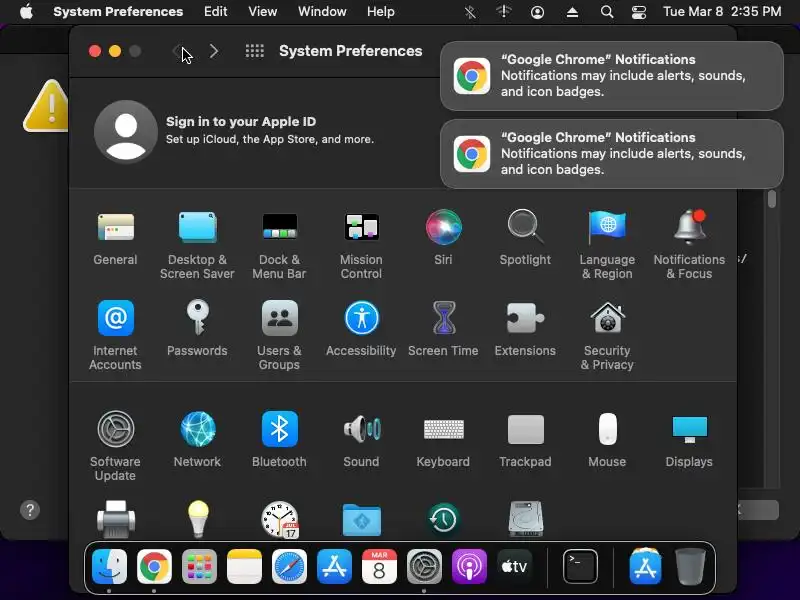Go forward with the toolbar chevron
800x600 pixels.
click(214, 51)
